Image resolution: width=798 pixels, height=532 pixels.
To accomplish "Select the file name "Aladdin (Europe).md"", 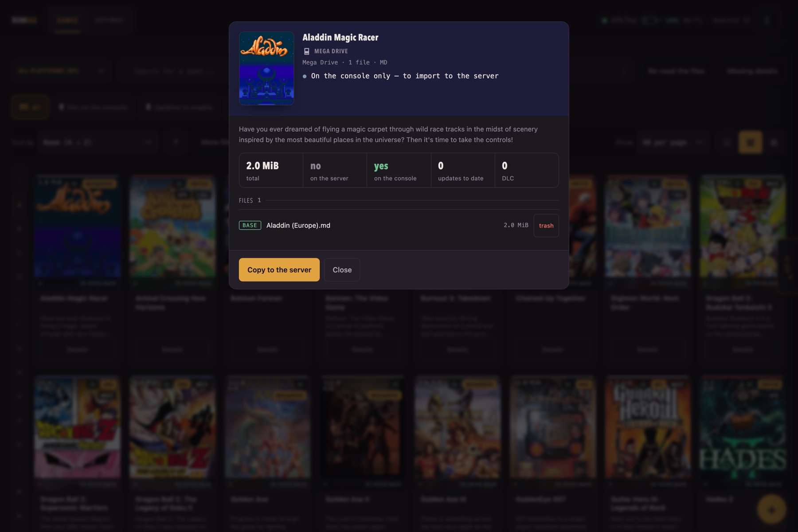I will [298, 225].
